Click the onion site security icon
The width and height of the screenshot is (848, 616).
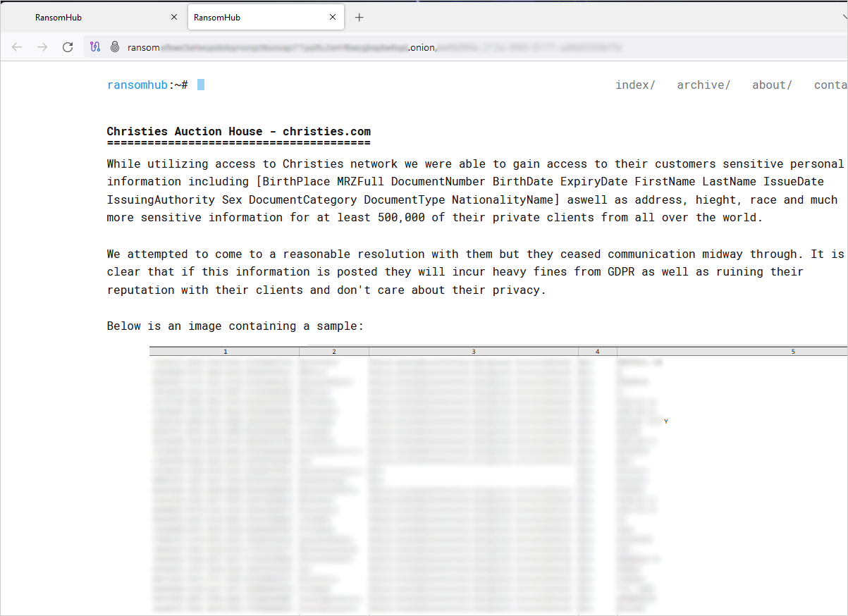pyautogui.click(x=115, y=47)
